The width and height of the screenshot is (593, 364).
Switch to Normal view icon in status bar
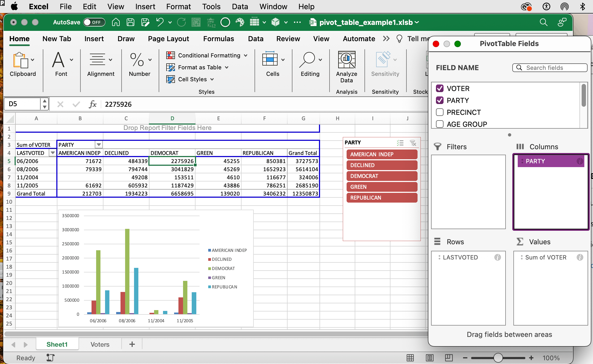coord(410,358)
